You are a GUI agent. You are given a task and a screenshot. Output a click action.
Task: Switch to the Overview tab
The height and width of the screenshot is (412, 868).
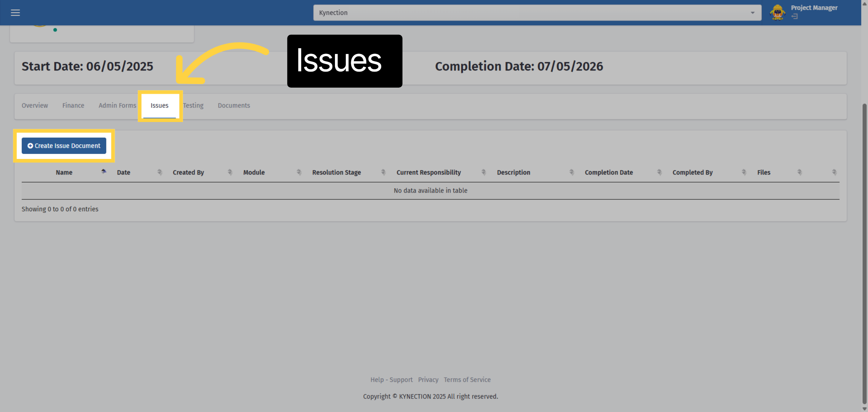[35, 105]
